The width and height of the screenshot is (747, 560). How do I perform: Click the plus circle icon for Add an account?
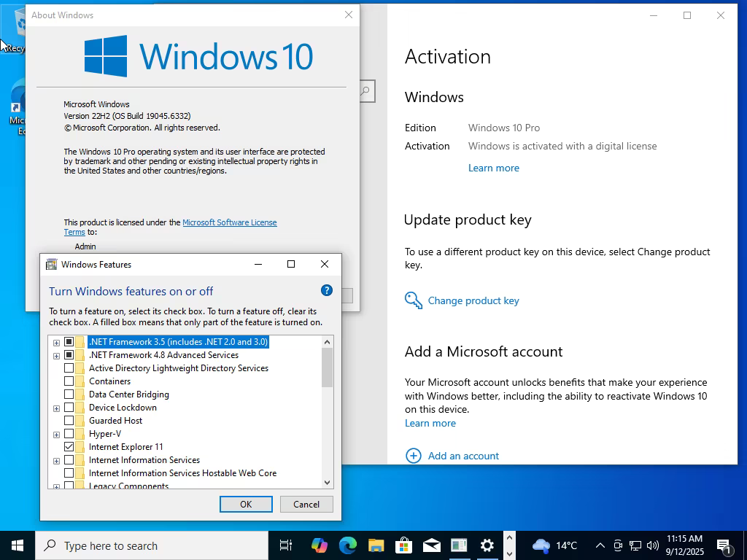click(x=413, y=456)
